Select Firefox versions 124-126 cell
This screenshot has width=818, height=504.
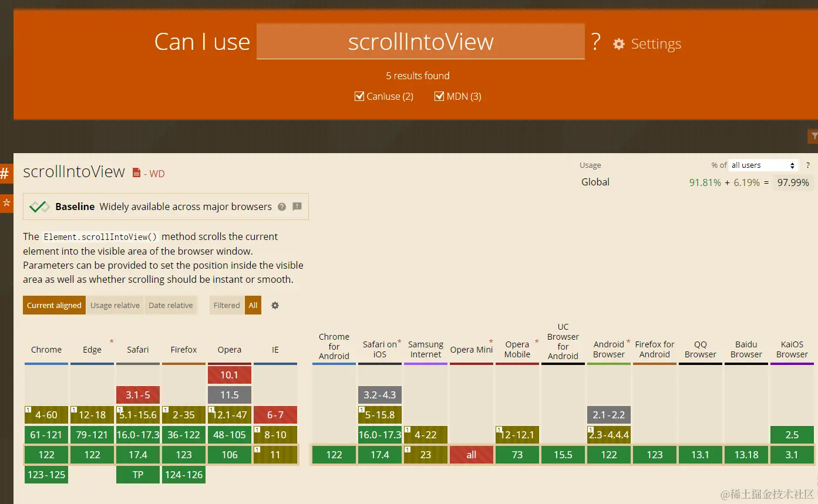[x=184, y=475]
